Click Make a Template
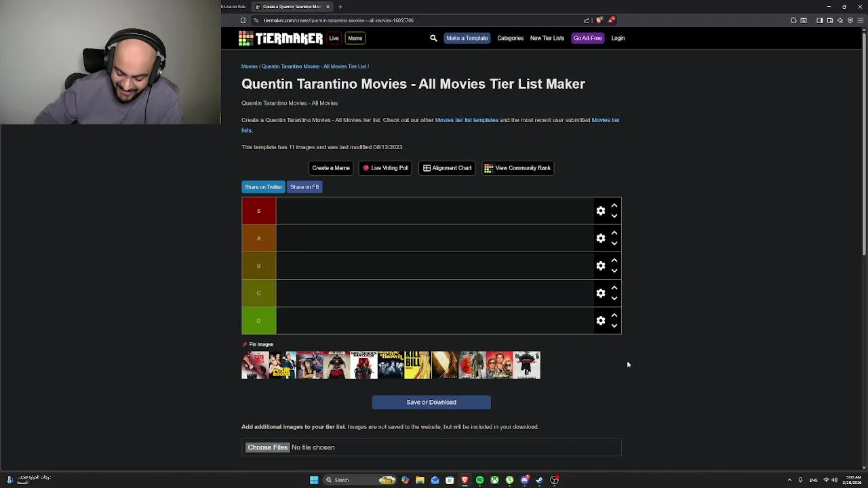 (467, 39)
